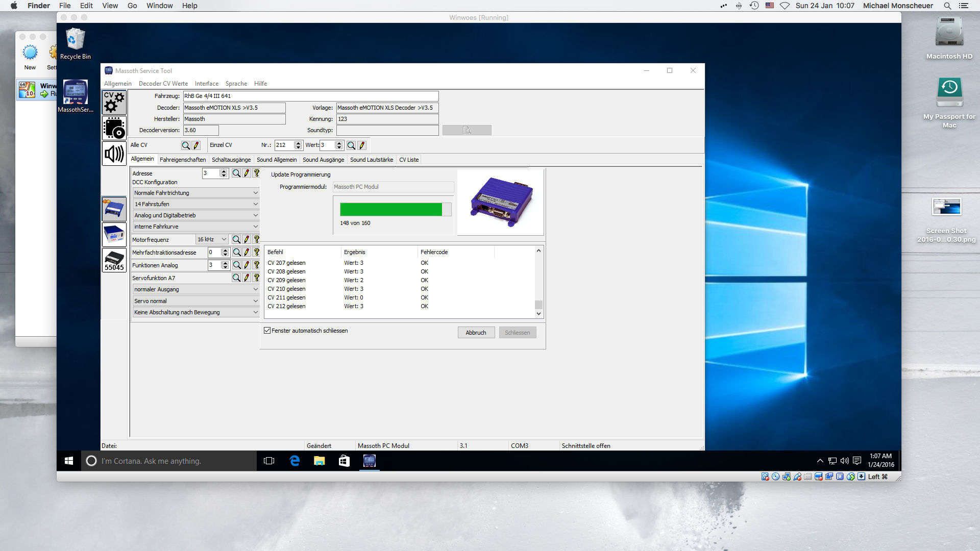Open the interne Fahrkurve dropdown

[x=196, y=227]
